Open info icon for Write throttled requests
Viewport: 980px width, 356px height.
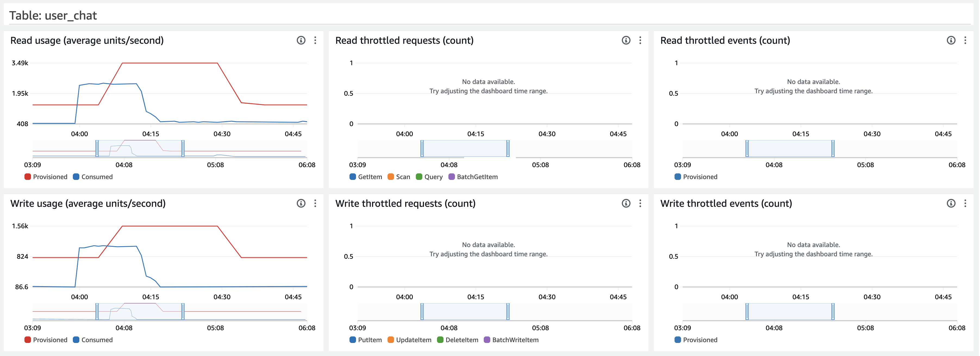626,204
